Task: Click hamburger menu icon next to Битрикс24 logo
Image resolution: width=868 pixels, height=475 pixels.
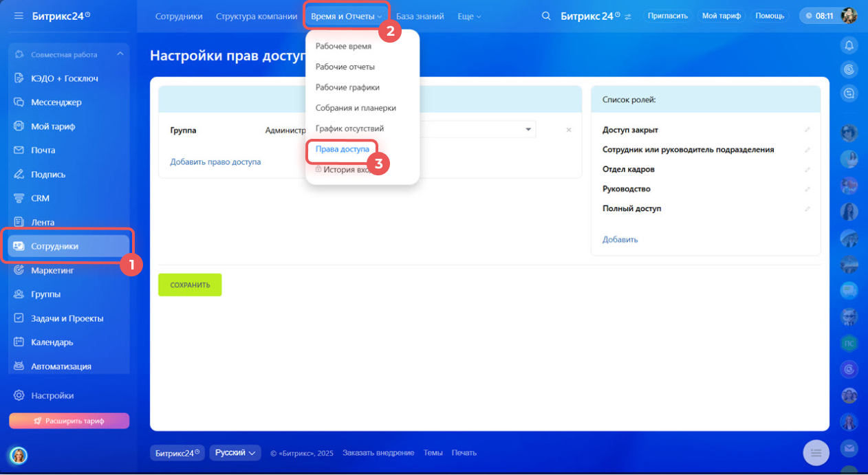Action: click(19, 16)
